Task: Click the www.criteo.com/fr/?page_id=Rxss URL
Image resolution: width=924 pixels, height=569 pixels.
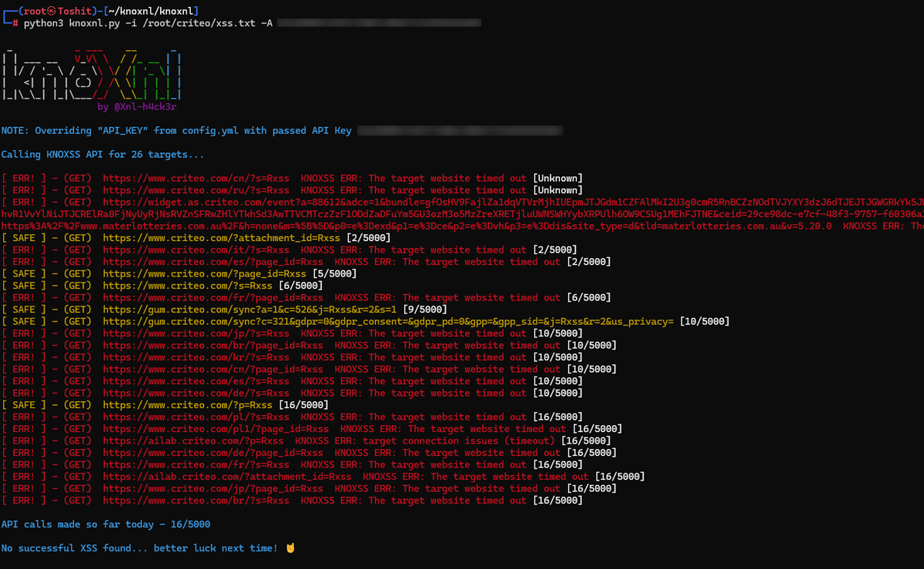Action: 213,298
